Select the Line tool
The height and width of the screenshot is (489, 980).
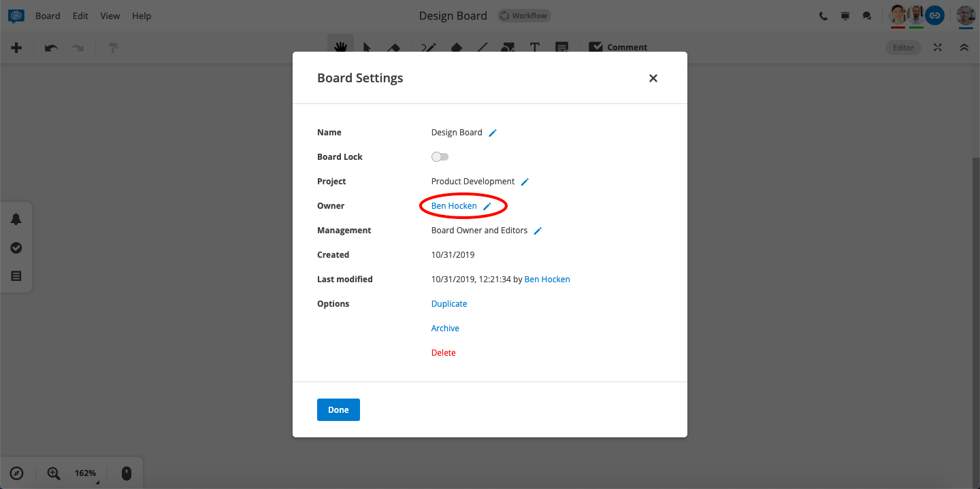point(482,47)
